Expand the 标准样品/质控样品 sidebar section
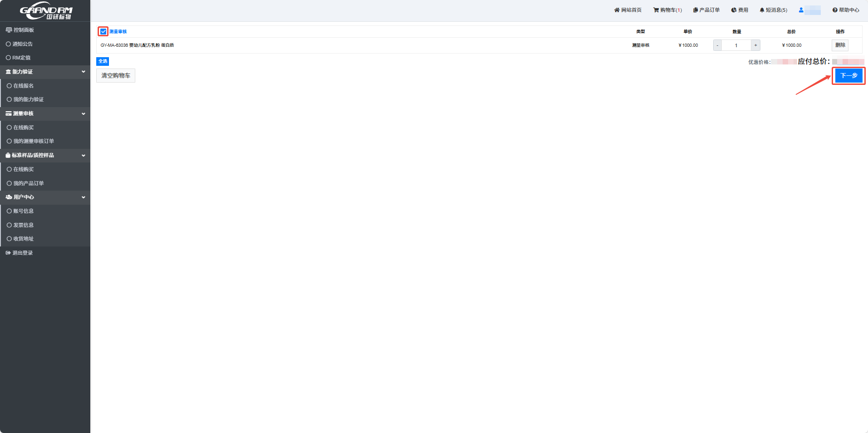 coord(83,155)
